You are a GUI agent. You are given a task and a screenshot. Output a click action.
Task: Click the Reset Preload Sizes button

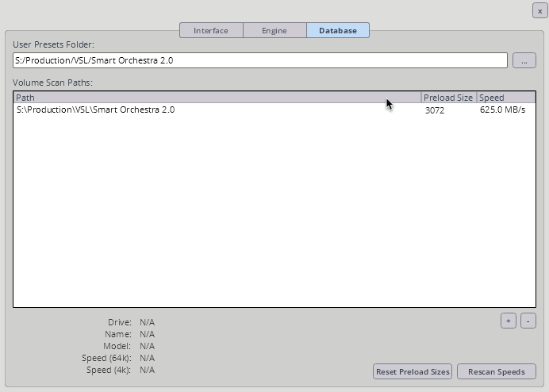[x=413, y=371]
